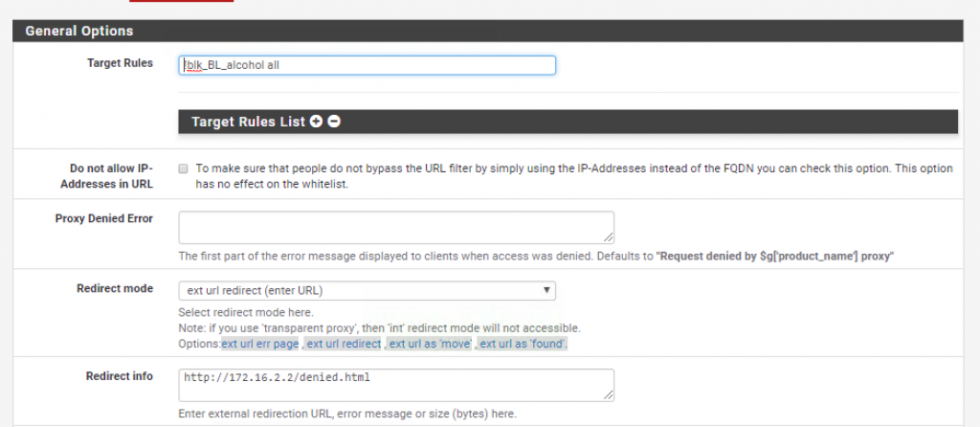
Task: Click the transparent proxy note text
Action: [x=380, y=327]
